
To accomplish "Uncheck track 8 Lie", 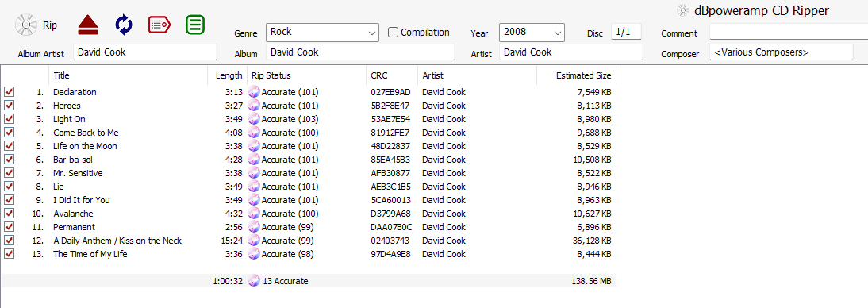I will click(x=9, y=187).
